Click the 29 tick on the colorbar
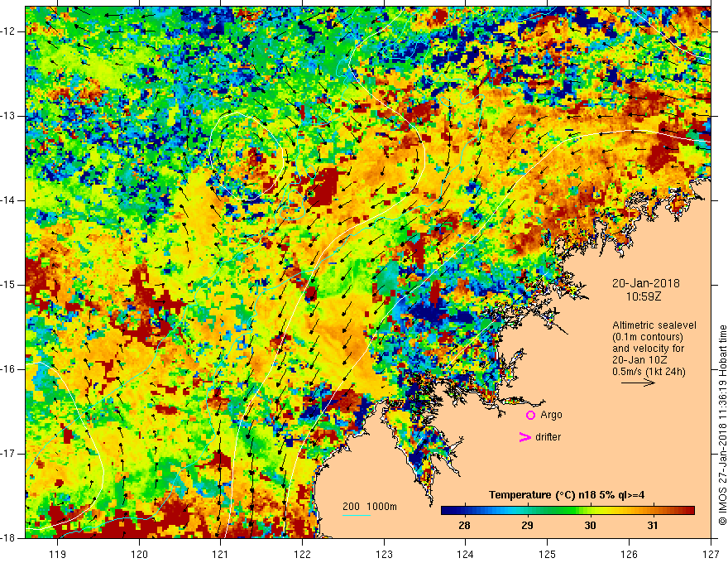Screen dimensions: 728x563 click(x=527, y=526)
